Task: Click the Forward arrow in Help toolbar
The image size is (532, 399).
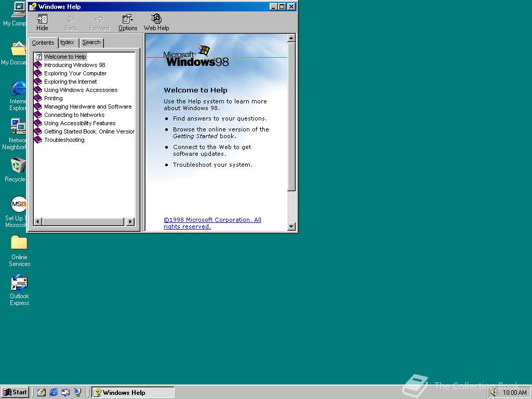Action: pos(99,22)
